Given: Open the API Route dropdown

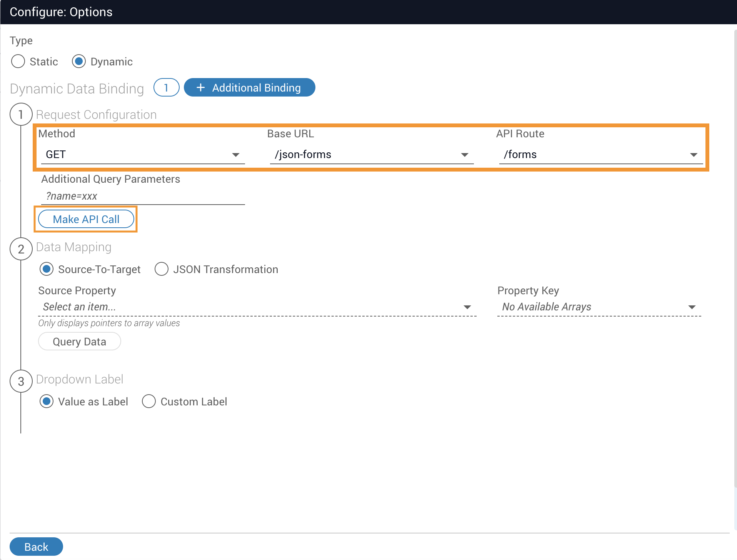Looking at the screenshot, I should tap(600, 155).
